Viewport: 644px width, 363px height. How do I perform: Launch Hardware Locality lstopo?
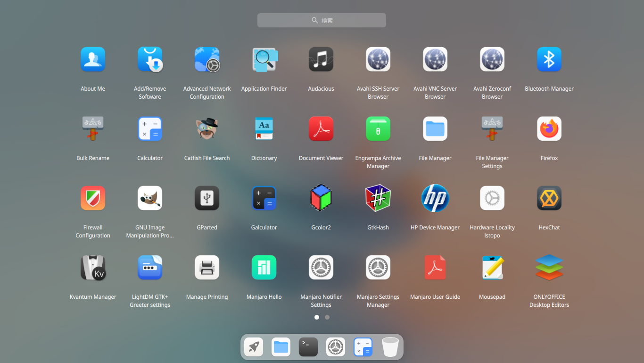pos(492,198)
